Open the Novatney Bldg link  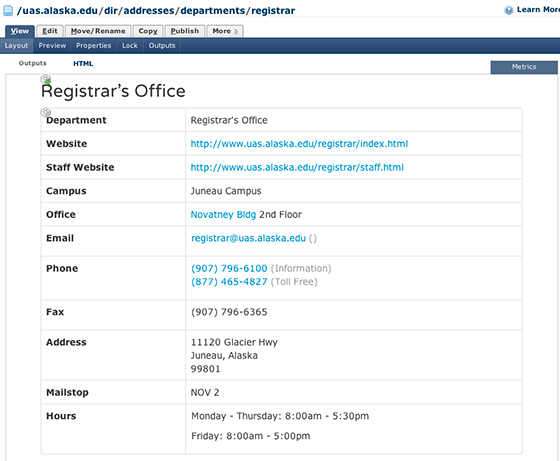[223, 215]
